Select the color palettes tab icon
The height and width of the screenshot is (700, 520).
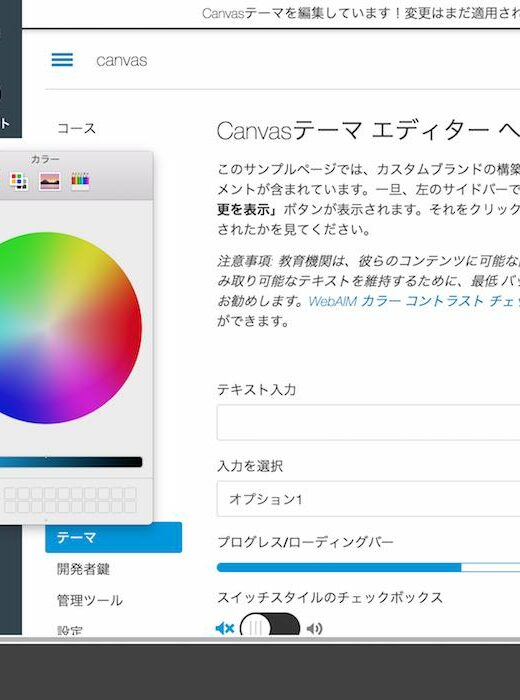pos(19,182)
